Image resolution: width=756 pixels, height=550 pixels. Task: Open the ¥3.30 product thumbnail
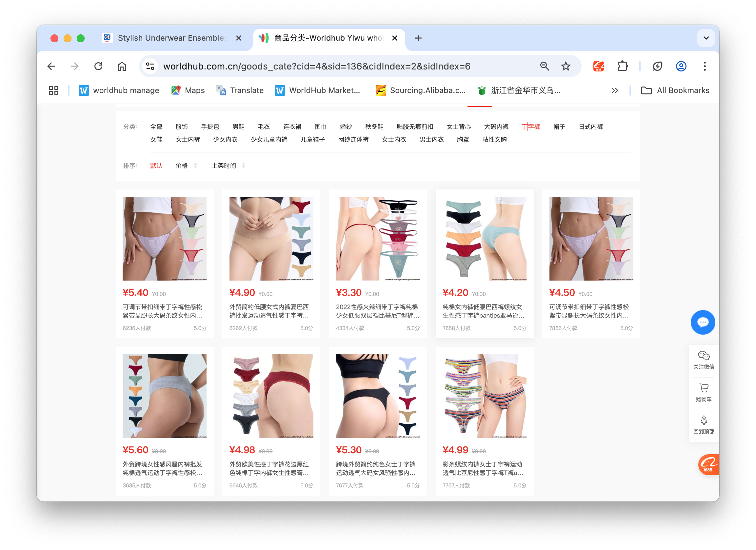pos(378,238)
